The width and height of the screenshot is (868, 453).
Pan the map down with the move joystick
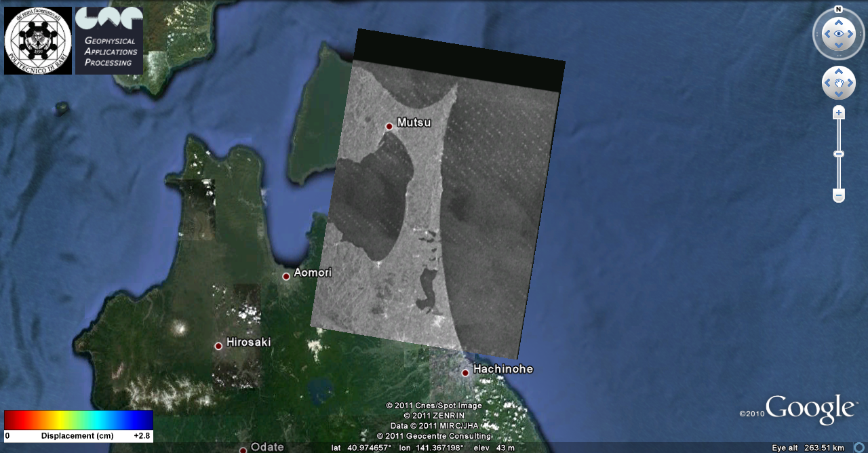click(839, 94)
